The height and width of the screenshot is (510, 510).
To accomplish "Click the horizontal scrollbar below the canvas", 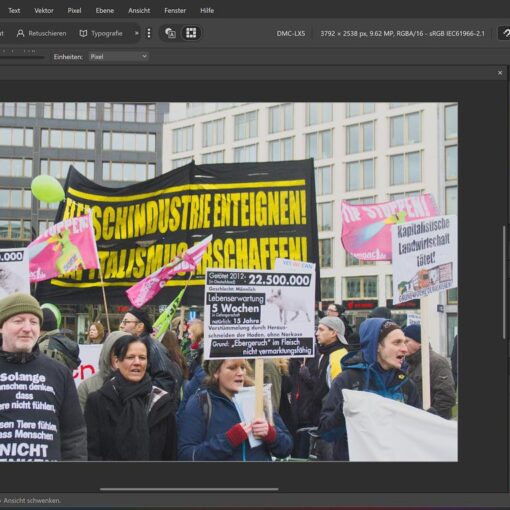I will click(189, 489).
